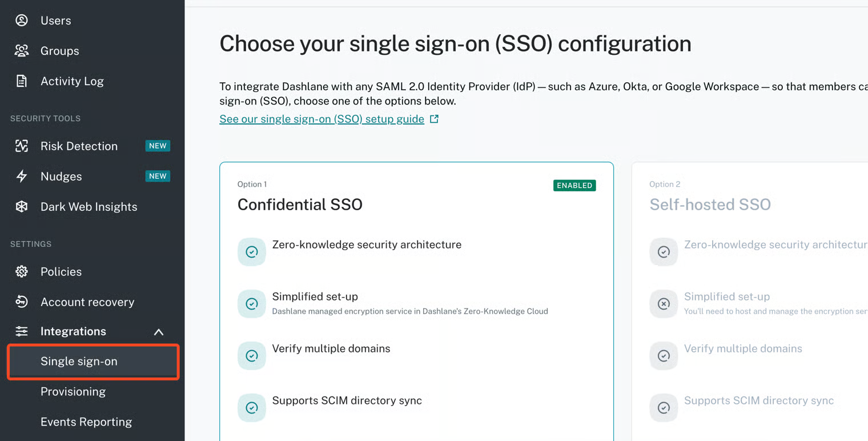Image resolution: width=868 pixels, height=441 pixels.
Task: Open the Single sign-on menu item
Action: 79,362
